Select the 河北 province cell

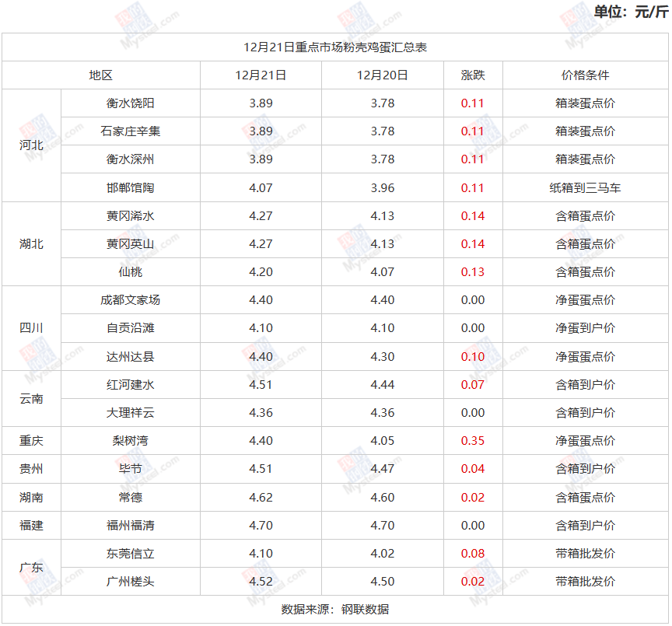(x=31, y=145)
